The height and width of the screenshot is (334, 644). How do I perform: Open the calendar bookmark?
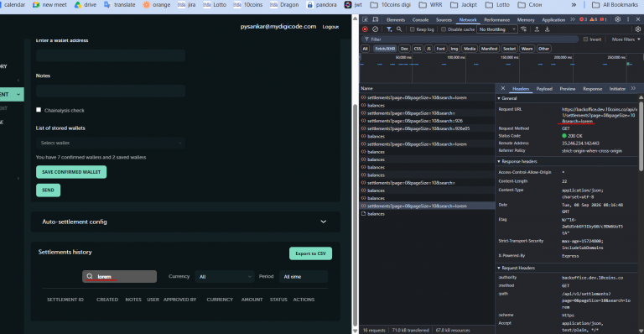(13, 5)
